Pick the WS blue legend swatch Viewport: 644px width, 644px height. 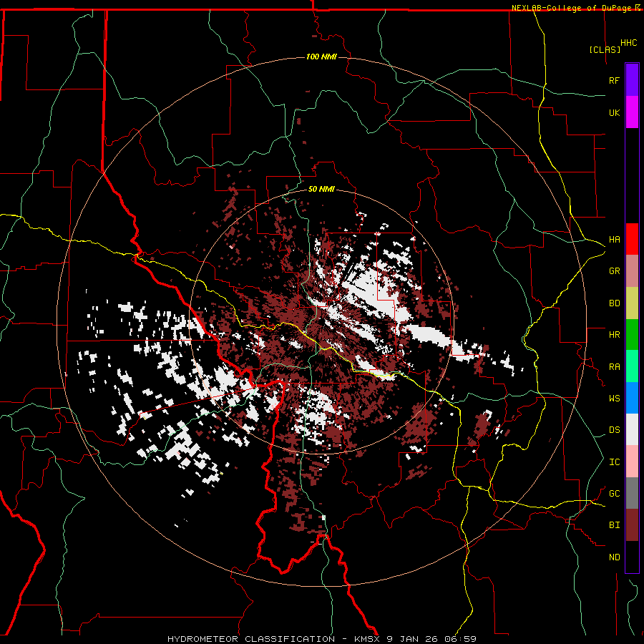[x=632, y=398]
